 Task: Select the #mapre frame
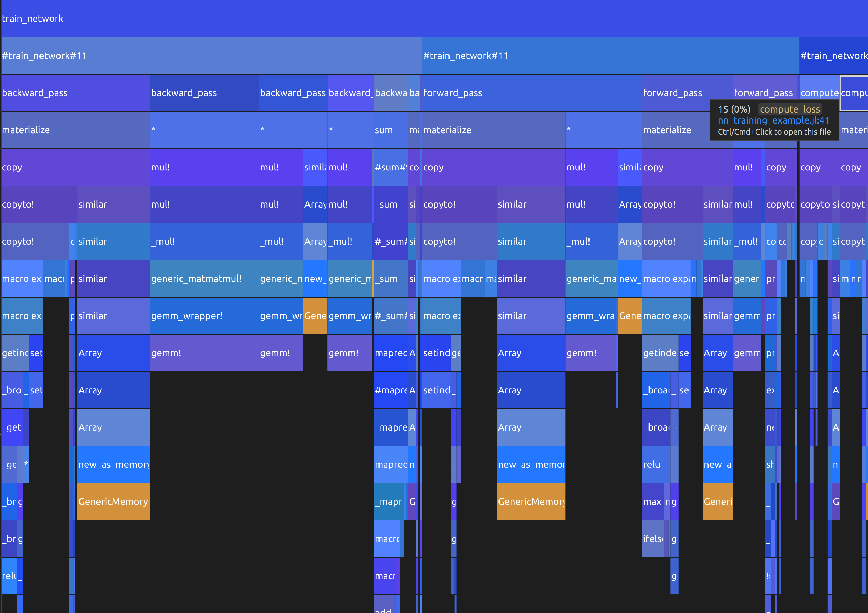391,390
